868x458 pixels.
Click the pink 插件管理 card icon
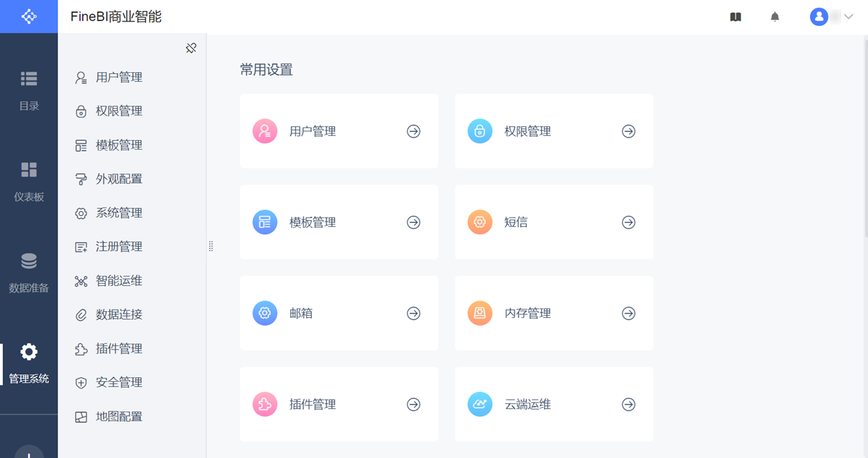click(x=265, y=405)
